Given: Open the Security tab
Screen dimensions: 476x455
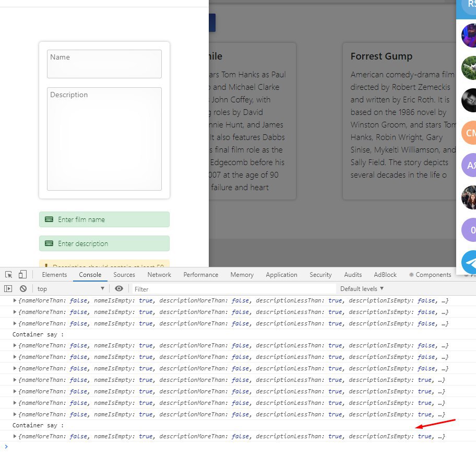Looking at the screenshot, I should (320, 275).
